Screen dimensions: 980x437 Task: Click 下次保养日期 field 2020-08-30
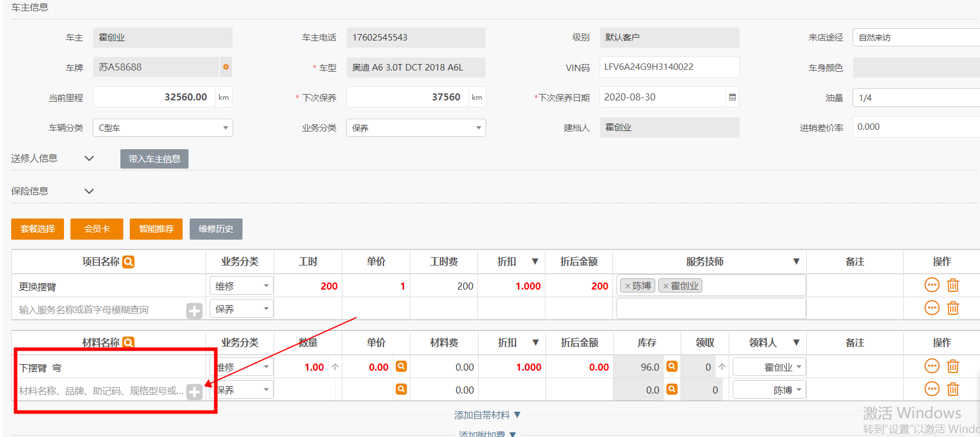coord(662,97)
